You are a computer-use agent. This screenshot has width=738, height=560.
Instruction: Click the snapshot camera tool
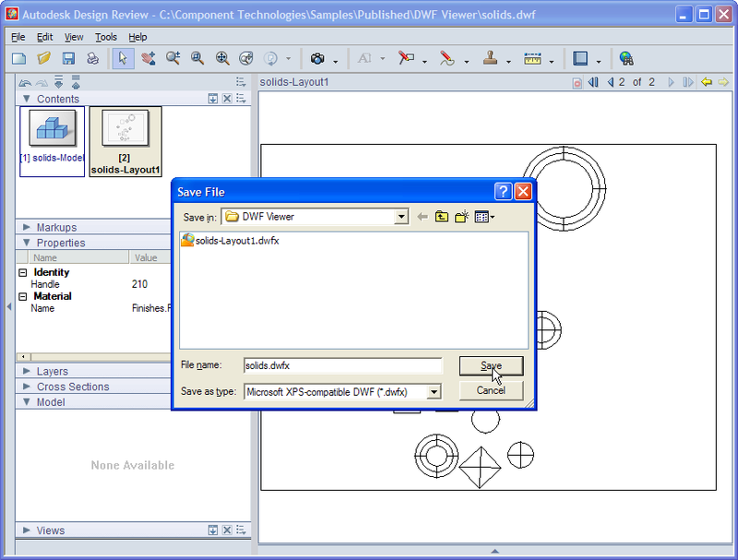pyautogui.click(x=317, y=58)
